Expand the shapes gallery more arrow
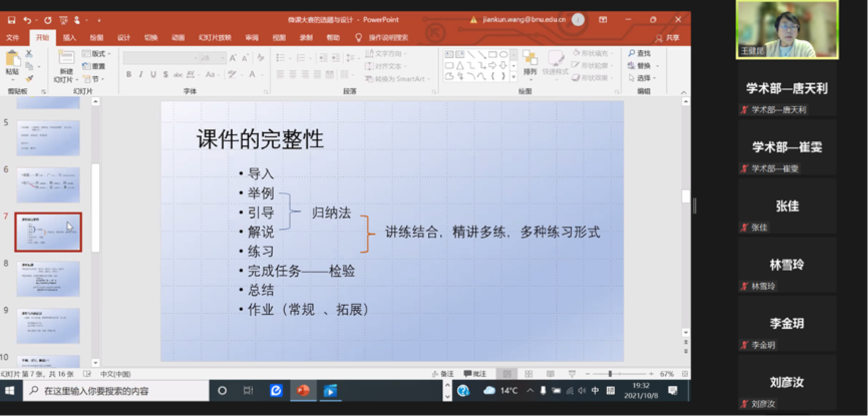868x416 pixels. coord(513,77)
